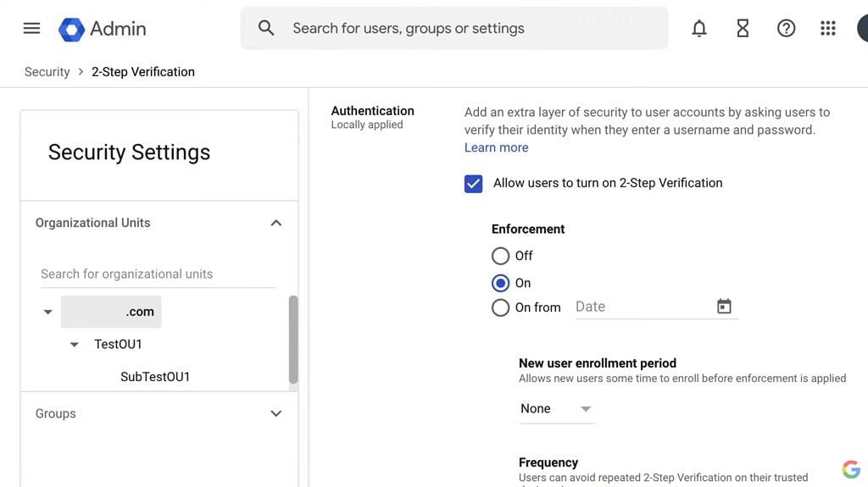868x487 pixels.
Task: Collapse the root .com organizational unit arrow
Action: tap(48, 313)
